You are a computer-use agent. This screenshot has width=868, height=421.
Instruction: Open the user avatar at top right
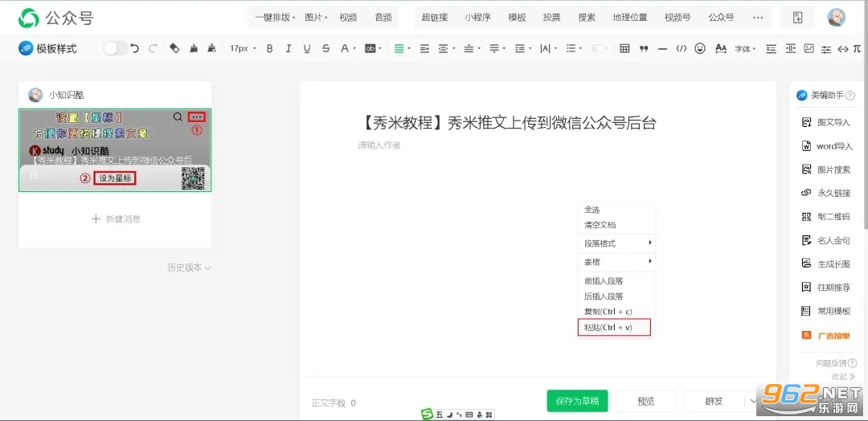837,18
